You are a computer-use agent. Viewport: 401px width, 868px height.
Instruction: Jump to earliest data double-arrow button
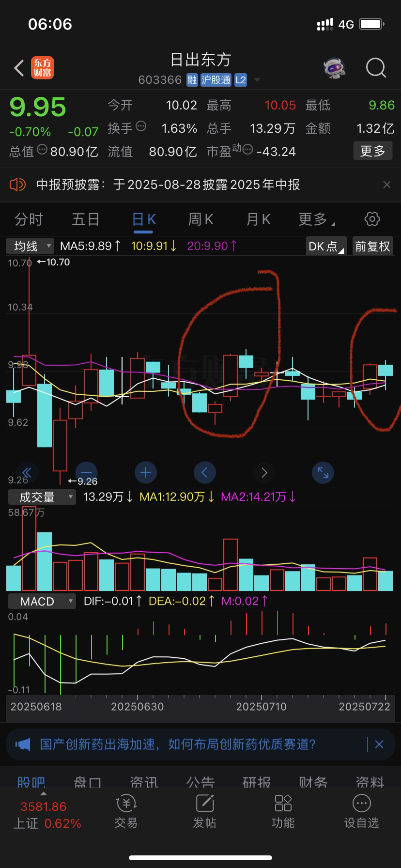(27, 473)
